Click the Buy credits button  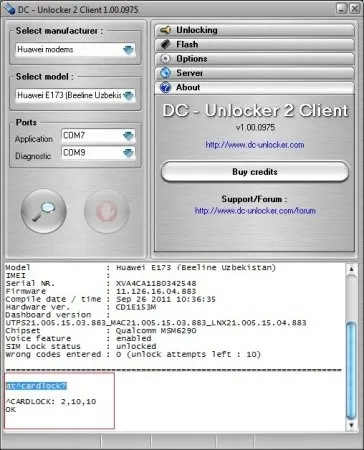click(x=255, y=172)
